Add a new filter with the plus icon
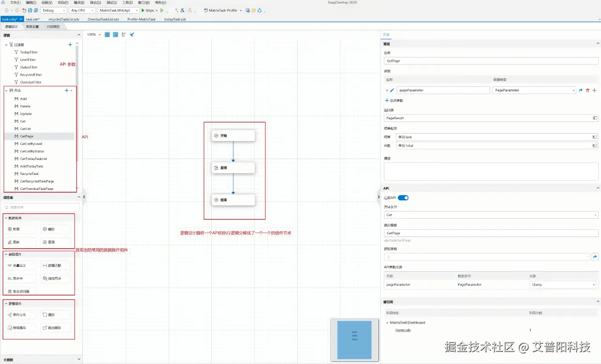This screenshot has height=364, width=601. pyautogui.click(x=70, y=45)
